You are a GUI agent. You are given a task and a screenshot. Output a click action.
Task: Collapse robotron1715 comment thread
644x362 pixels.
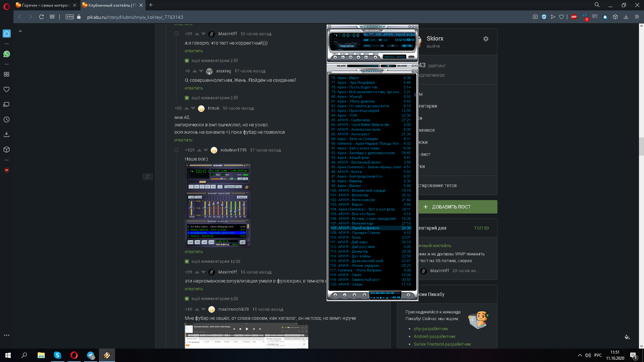[176, 150]
